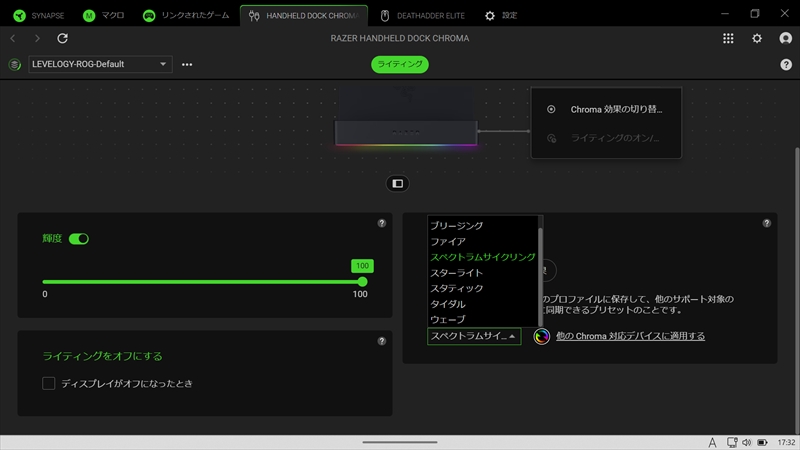The image size is (800, 450).
Task: Open settings gear icon at top right
Action: tap(757, 38)
